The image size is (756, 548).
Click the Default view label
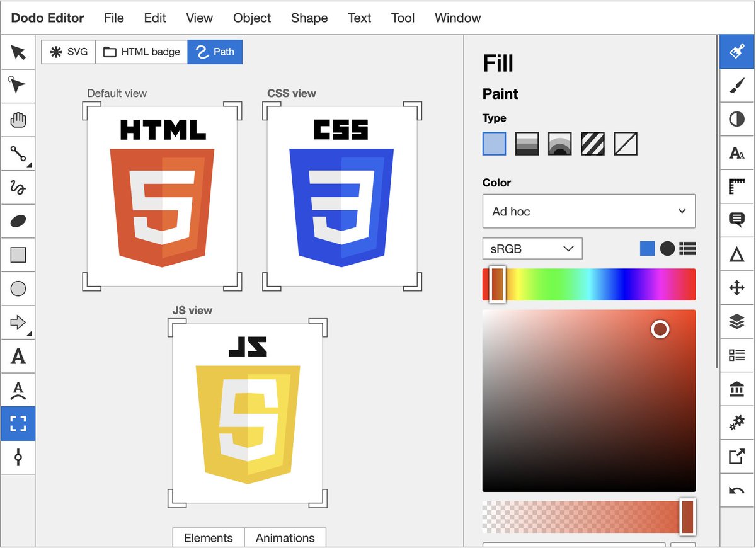coord(117,93)
